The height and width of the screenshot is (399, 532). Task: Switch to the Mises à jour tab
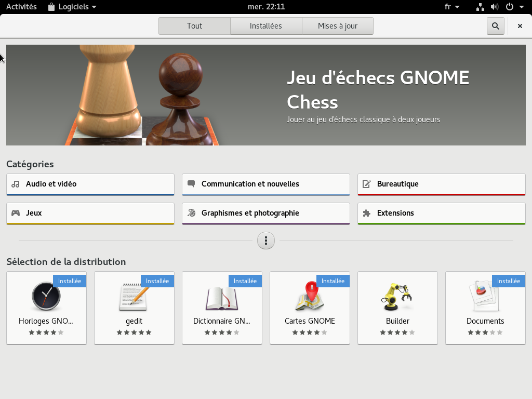click(337, 26)
